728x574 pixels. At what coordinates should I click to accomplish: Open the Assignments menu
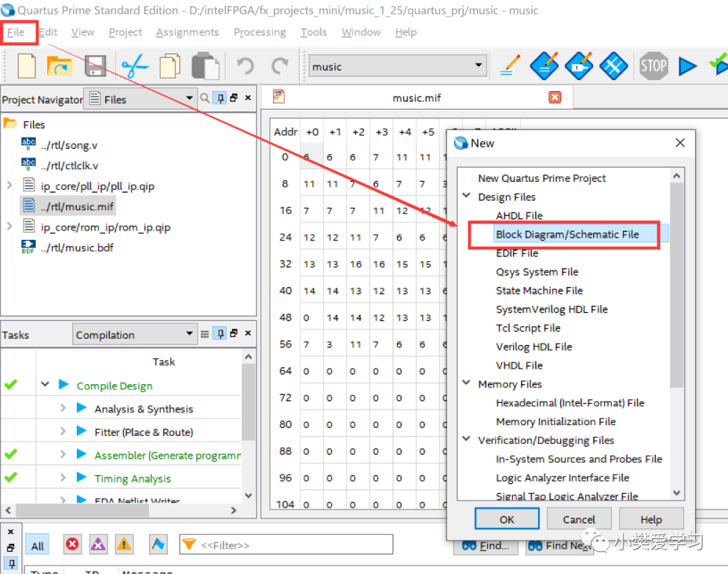(x=187, y=32)
